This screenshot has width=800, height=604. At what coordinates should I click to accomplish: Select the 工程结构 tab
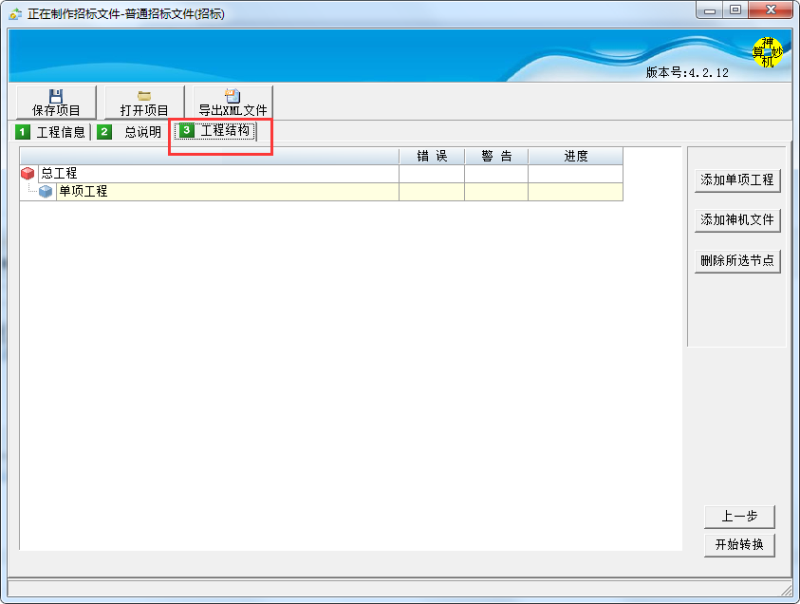(224, 131)
